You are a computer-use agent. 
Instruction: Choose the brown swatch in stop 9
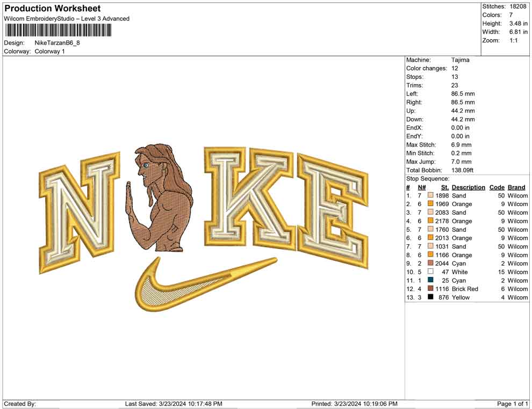coord(430,263)
